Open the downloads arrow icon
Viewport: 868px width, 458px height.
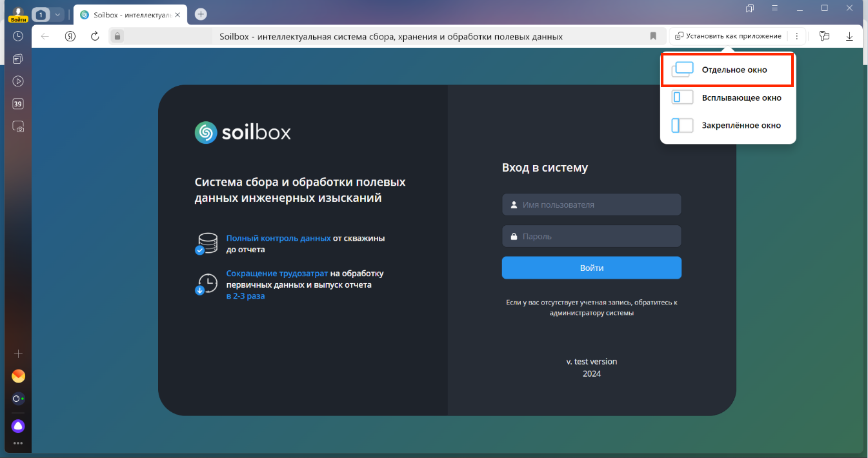pos(849,36)
